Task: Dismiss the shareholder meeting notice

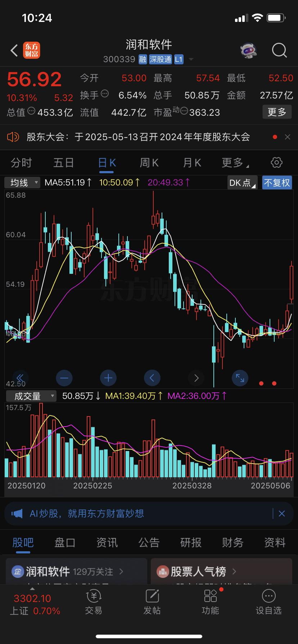Action: (x=288, y=137)
